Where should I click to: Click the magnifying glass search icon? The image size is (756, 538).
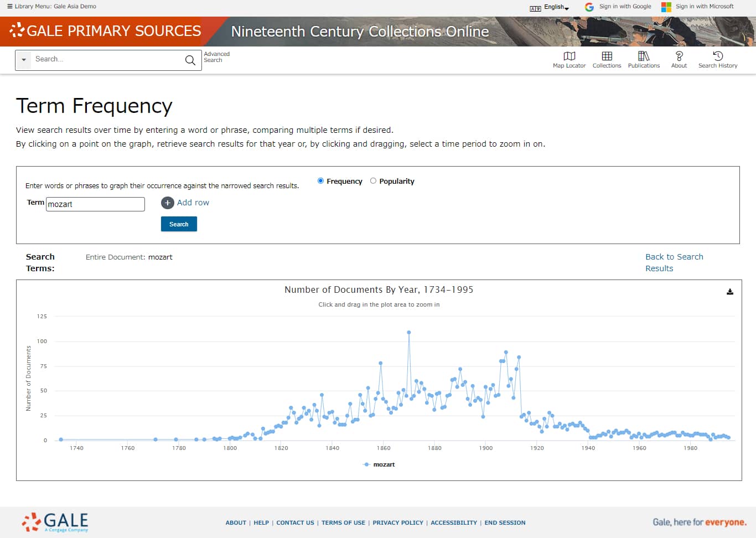tap(190, 60)
